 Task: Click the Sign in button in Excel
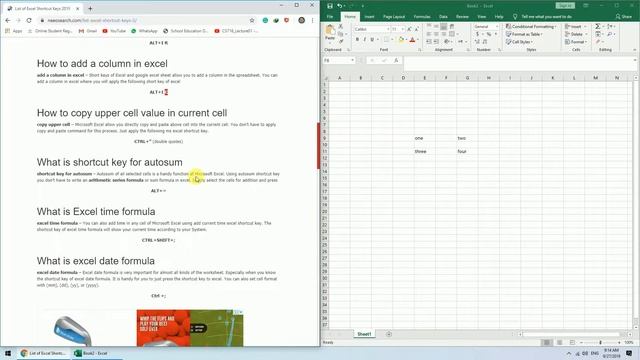point(565,6)
